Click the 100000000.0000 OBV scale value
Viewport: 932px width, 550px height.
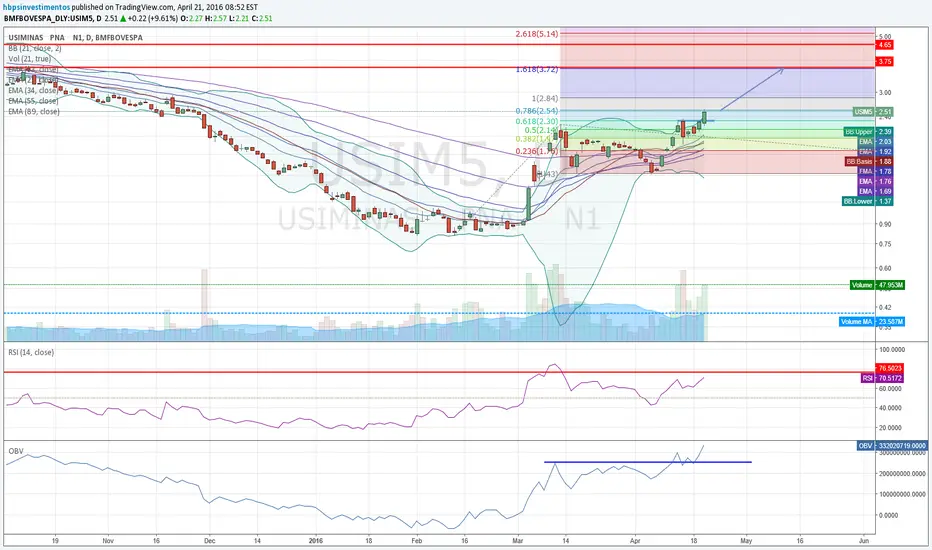click(902, 495)
